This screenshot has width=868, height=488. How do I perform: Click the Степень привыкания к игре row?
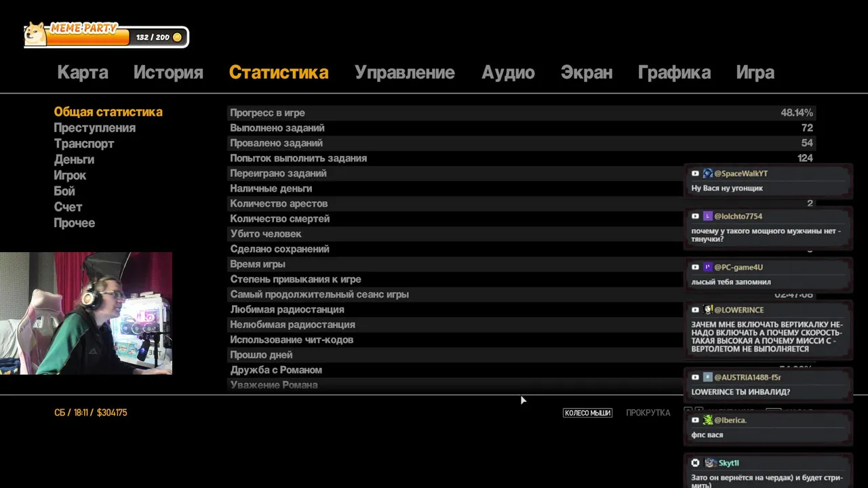[x=521, y=279]
